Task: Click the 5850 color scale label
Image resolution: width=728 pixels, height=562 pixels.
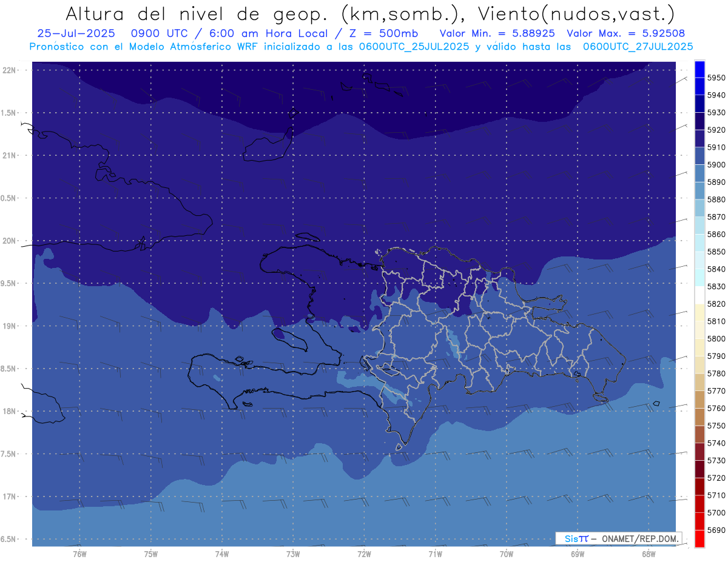Action: 716,252
